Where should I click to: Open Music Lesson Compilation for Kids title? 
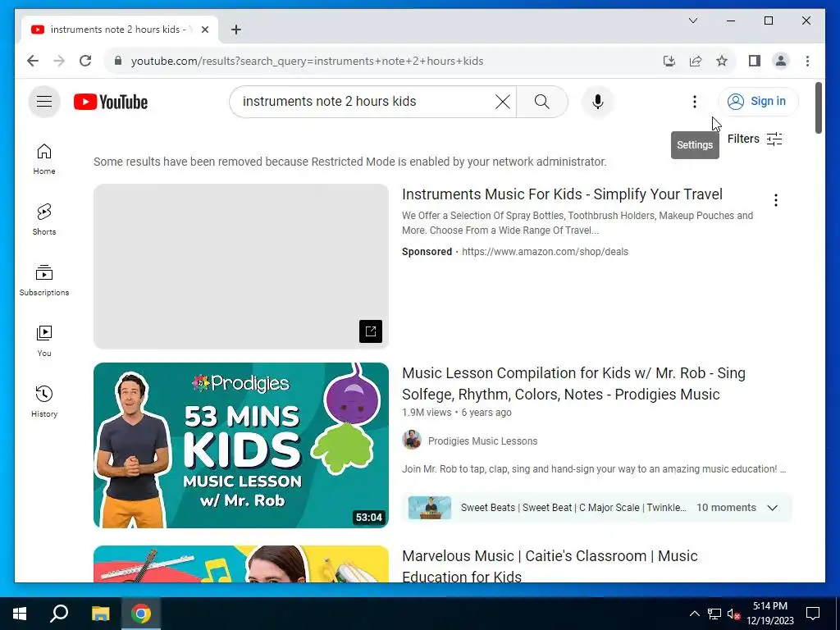tap(573, 384)
